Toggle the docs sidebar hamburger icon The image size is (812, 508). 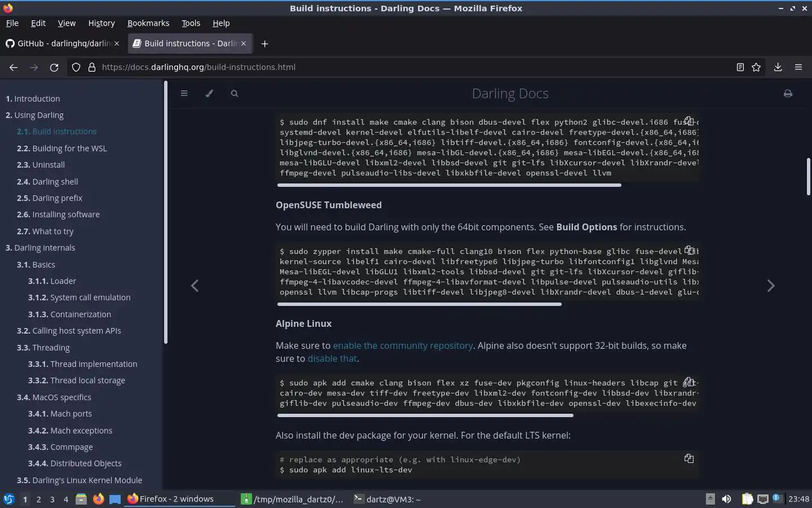(x=184, y=94)
